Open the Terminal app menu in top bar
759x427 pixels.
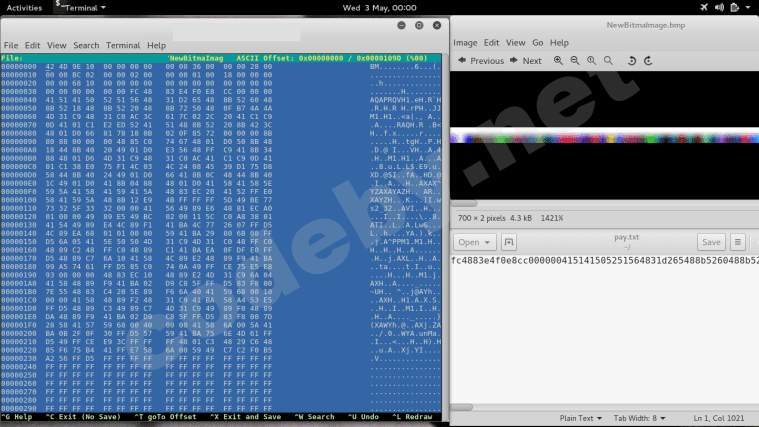point(80,8)
